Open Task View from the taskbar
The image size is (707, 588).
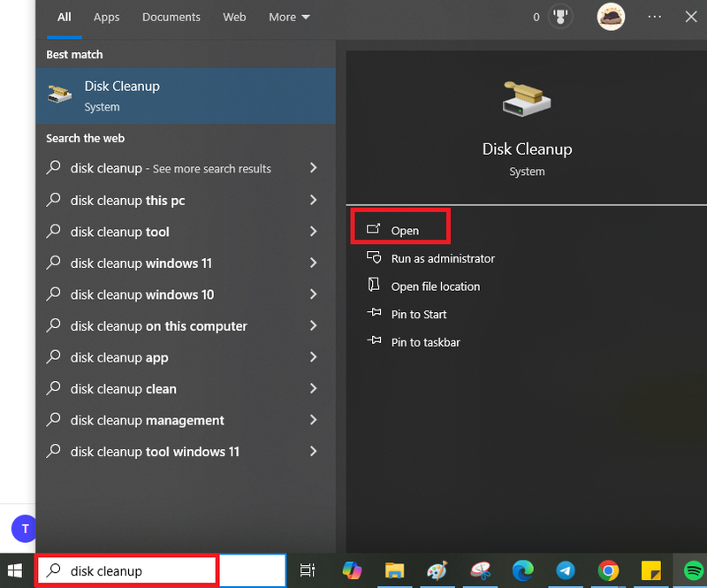[x=308, y=571]
